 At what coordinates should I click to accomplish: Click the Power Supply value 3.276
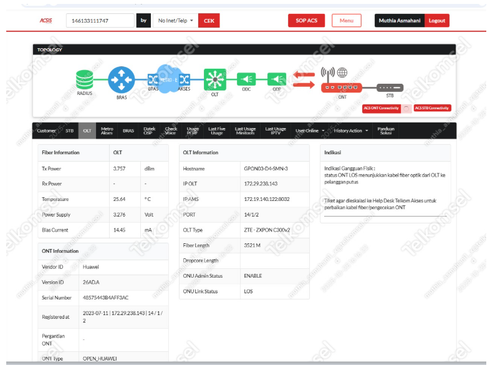[x=119, y=215]
